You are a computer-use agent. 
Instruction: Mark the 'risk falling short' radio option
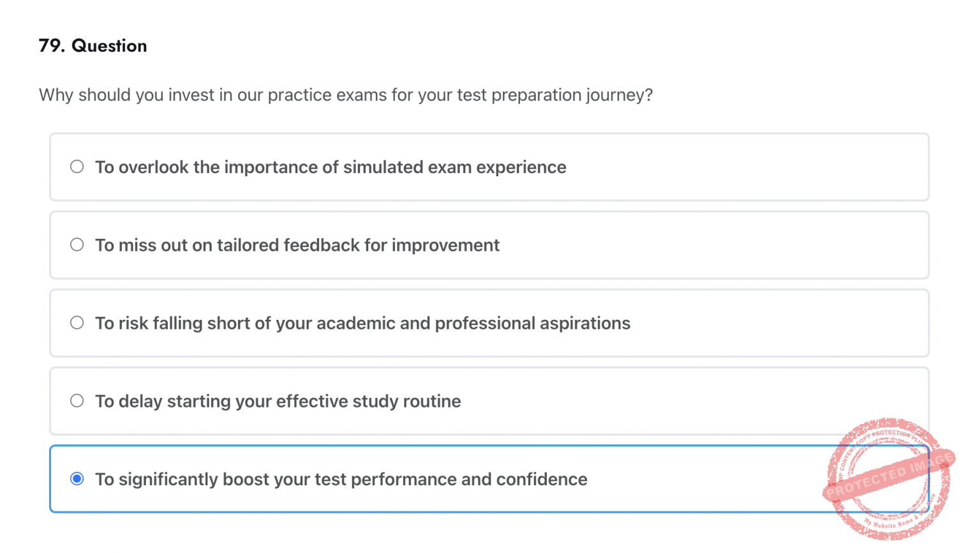77,322
